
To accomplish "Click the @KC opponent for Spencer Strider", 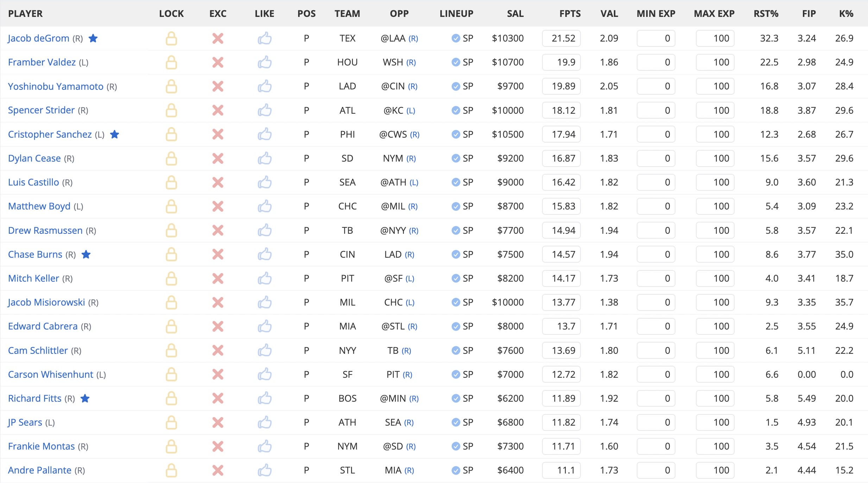I will point(393,110).
